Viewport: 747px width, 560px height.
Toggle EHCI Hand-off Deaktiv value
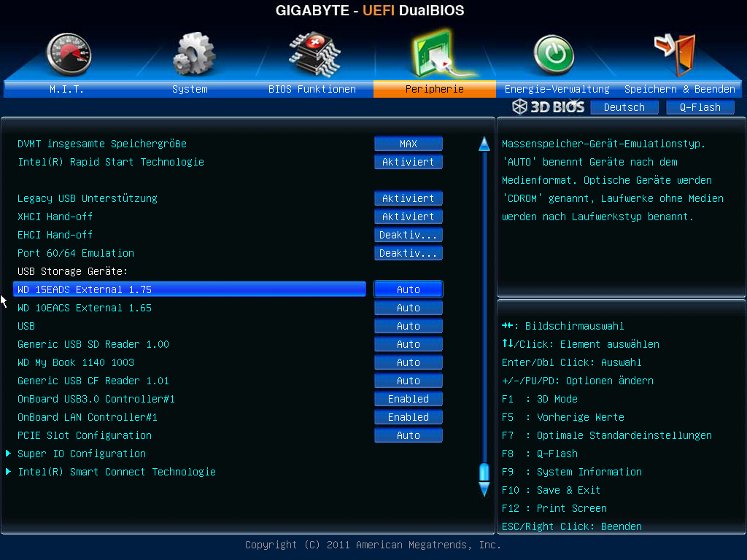(409, 235)
